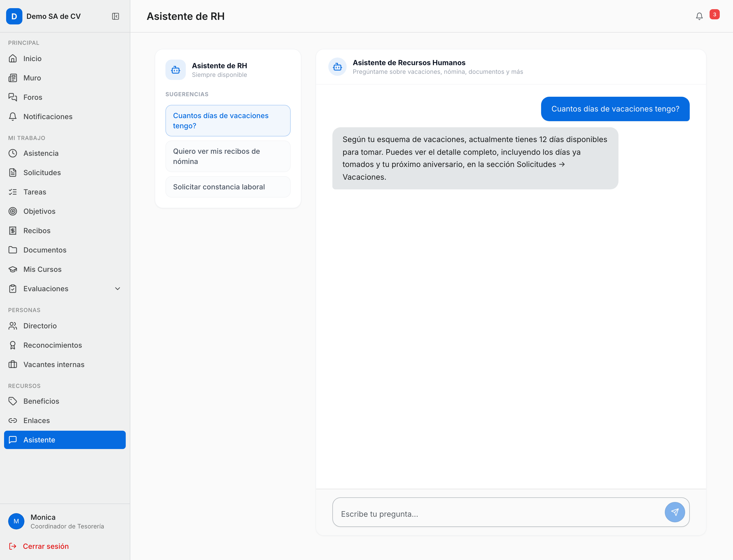
Task: Select suggestion Quiero ver mis recibos de nómina
Action: [228, 156]
